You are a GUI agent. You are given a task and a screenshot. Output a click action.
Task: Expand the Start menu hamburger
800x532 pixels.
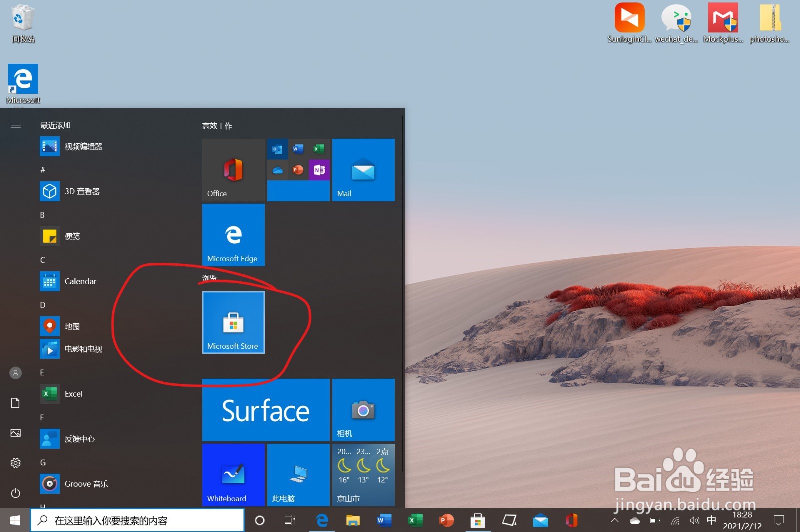tap(16, 125)
